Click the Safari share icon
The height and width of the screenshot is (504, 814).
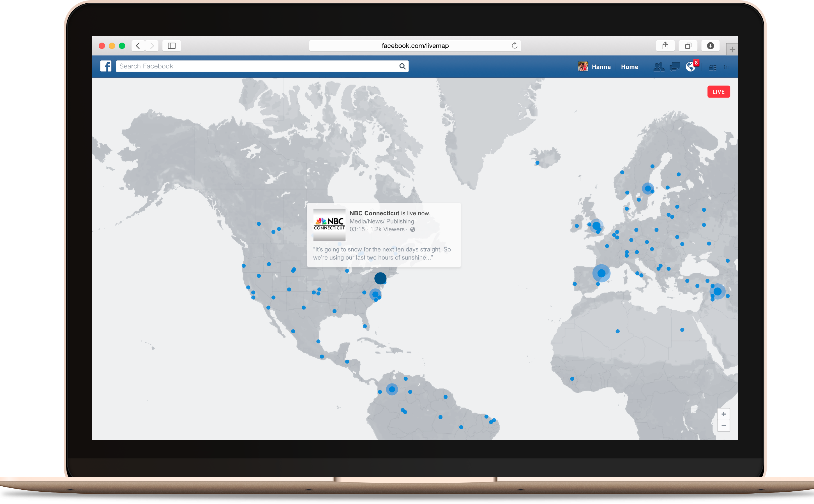point(665,46)
